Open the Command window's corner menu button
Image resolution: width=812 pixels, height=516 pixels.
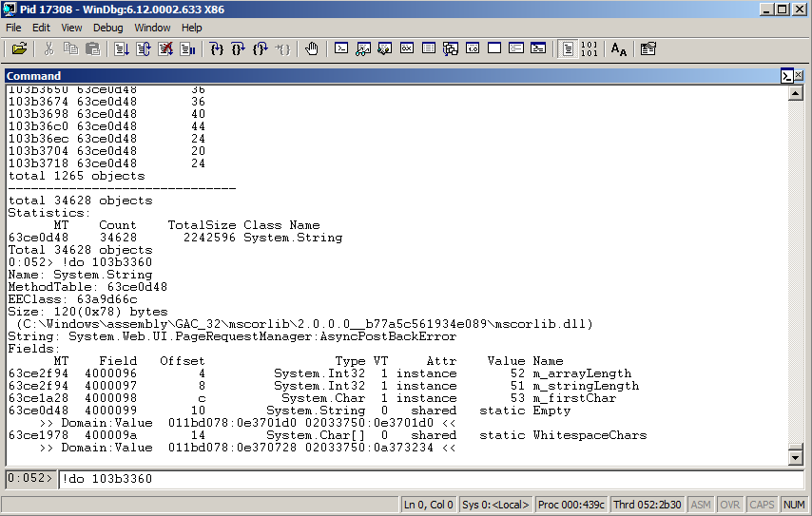click(x=787, y=76)
